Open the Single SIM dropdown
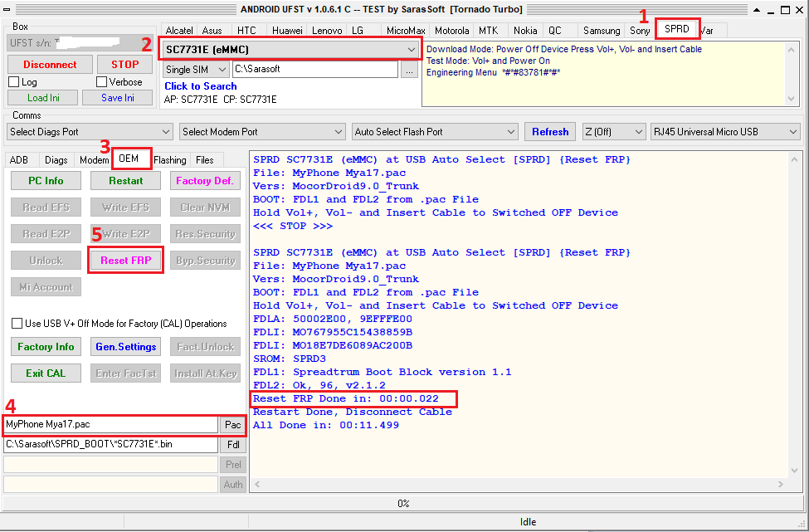The image size is (809, 532). (x=196, y=69)
